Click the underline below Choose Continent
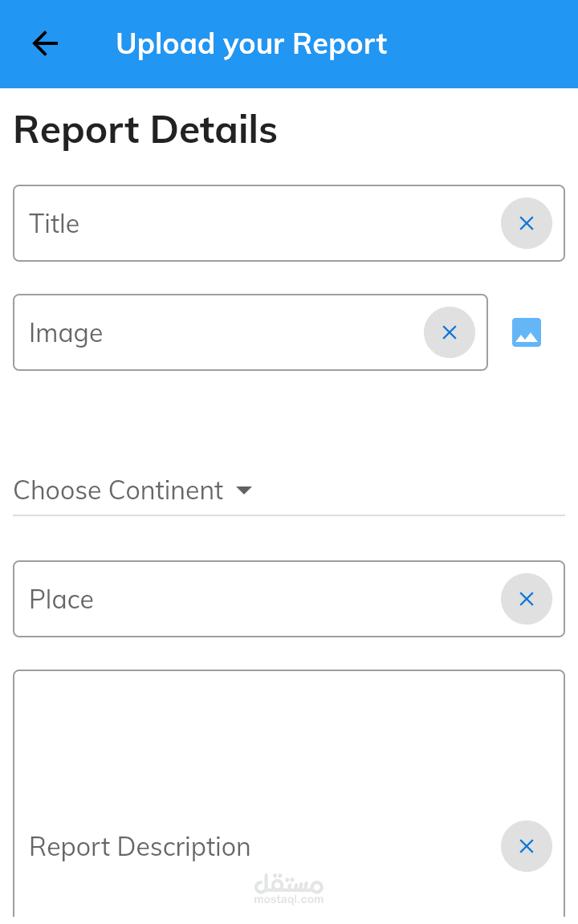 (x=401, y=515)
